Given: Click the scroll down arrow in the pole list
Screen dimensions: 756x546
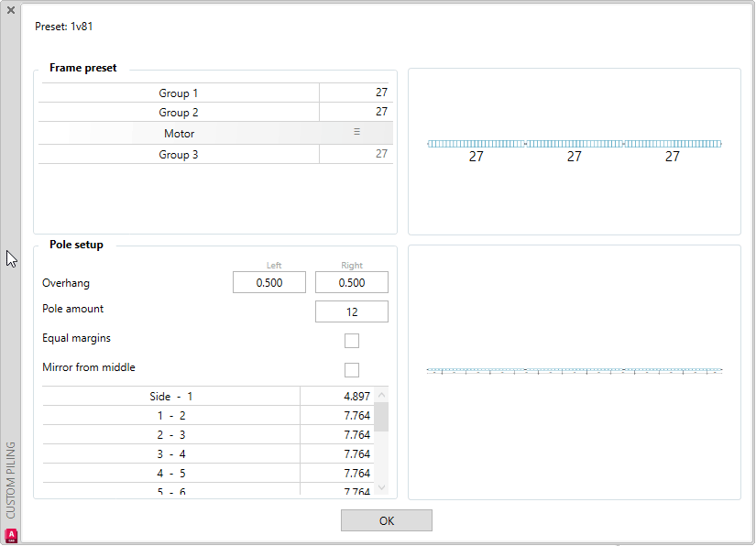Looking at the screenshot, I should coord(381,487).
